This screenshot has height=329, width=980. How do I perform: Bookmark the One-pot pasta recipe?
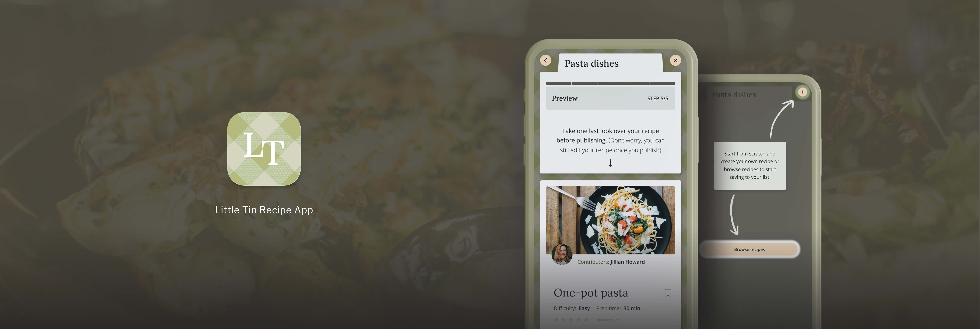pos(668,293)
